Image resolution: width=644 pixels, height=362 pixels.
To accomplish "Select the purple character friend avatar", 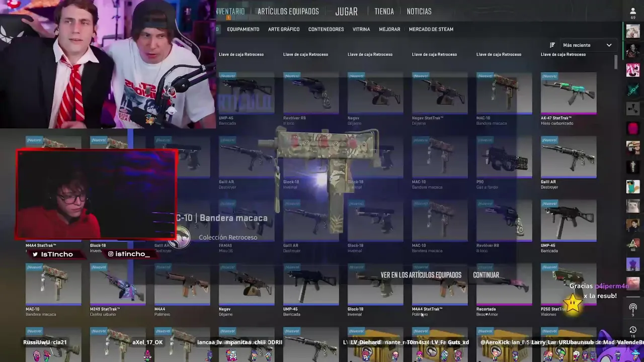I will 633,263.
